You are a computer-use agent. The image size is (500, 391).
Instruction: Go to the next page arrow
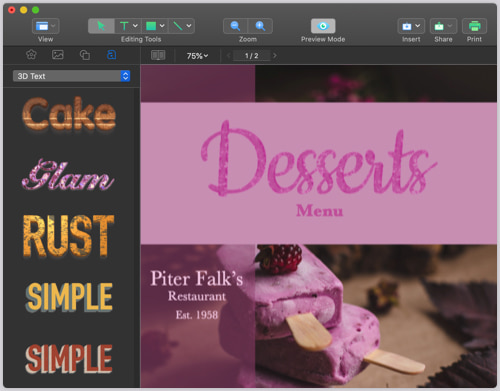tap(275, 56)
